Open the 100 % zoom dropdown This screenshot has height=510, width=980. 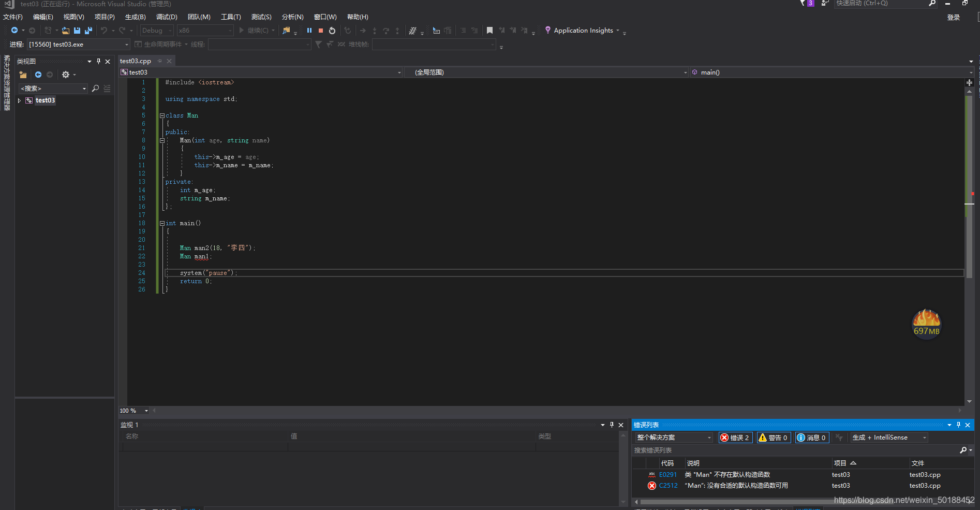click(x=134, y=411)
